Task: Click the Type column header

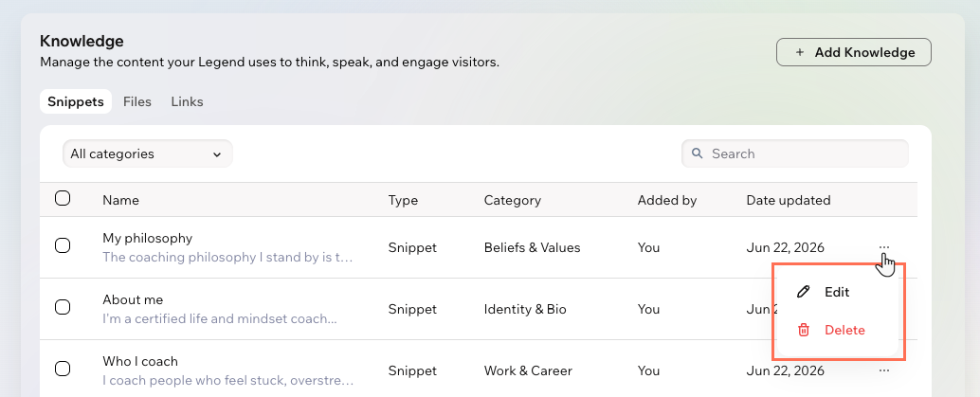Action: pos(403,200)
